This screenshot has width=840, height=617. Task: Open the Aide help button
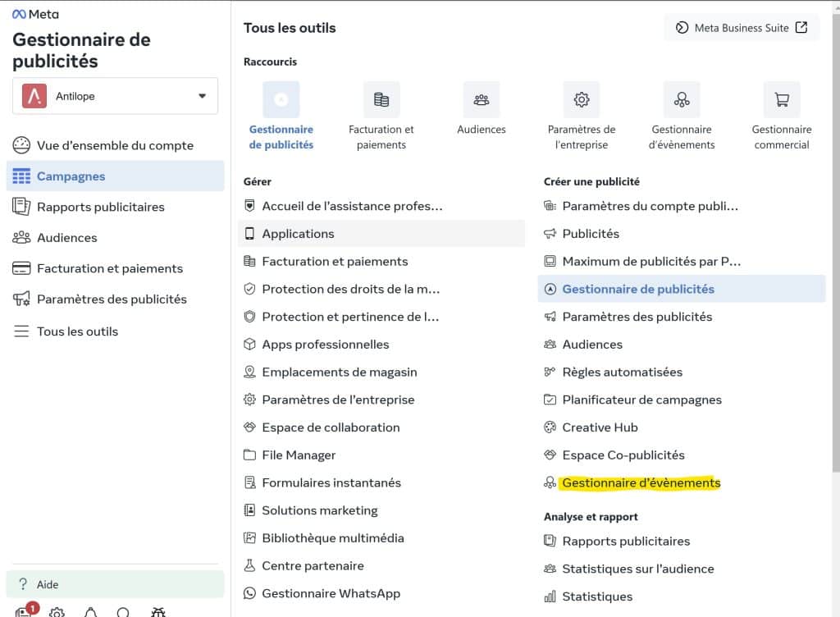[115, 584]
